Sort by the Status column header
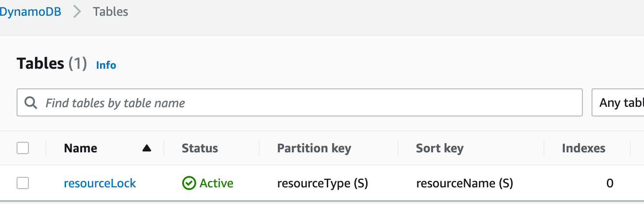The height and width of the screenshot is (204, 644). tap(200, 148)
